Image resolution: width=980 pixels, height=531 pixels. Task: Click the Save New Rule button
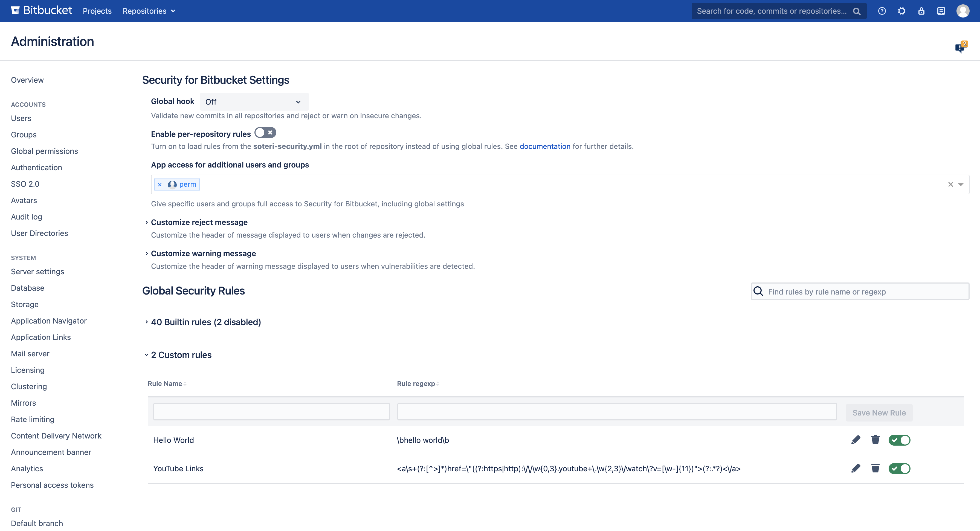point(879,412)
